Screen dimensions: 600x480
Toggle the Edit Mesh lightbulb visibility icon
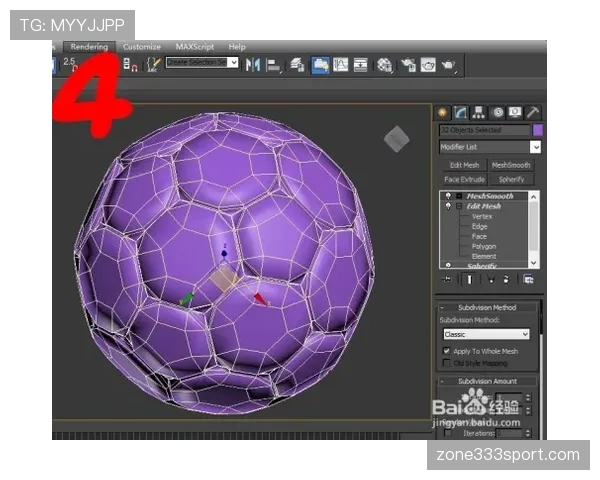(x=448, y=206)
